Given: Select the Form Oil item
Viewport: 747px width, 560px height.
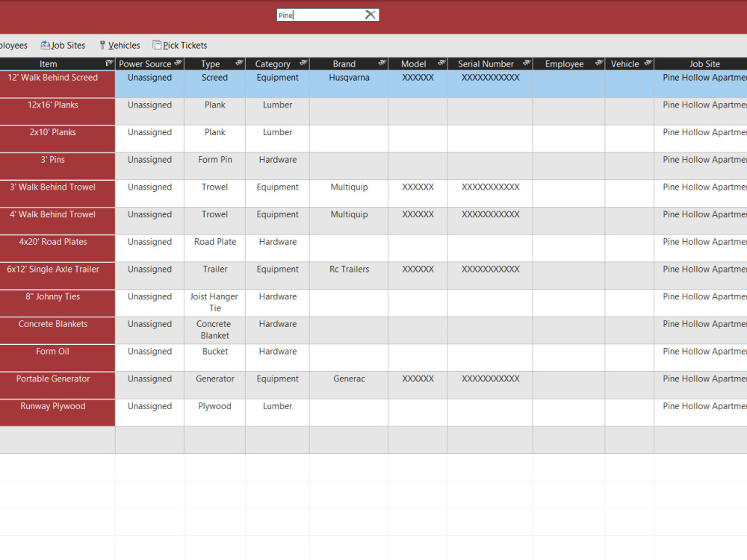Looking at the screenshot, I should [58, 358].
